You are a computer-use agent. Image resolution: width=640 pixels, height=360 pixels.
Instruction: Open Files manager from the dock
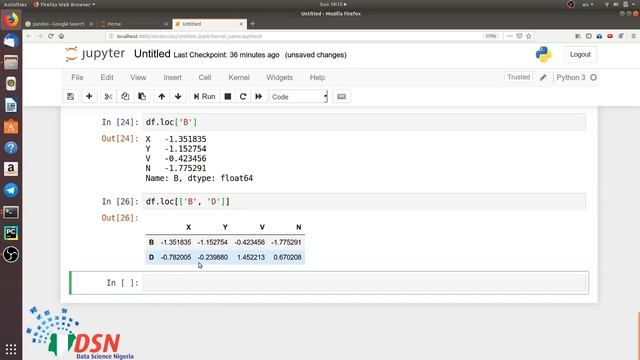[11, 62]
